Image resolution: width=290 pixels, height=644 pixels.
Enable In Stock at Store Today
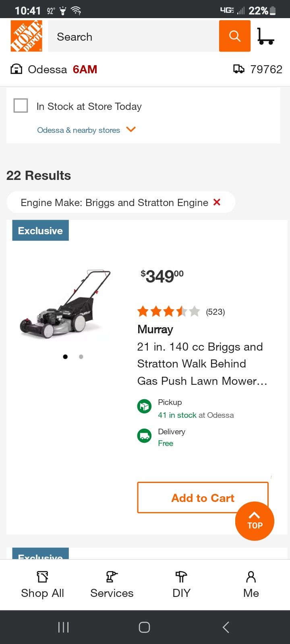21,105
